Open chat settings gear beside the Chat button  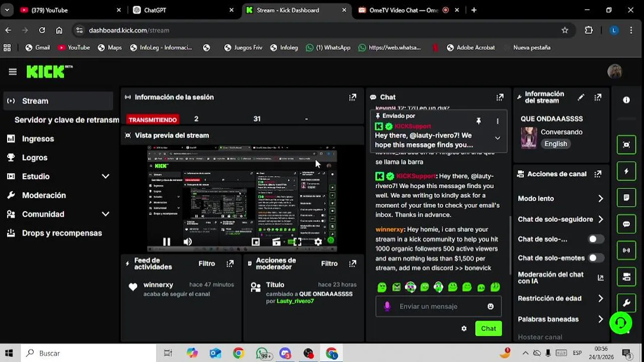464,328
